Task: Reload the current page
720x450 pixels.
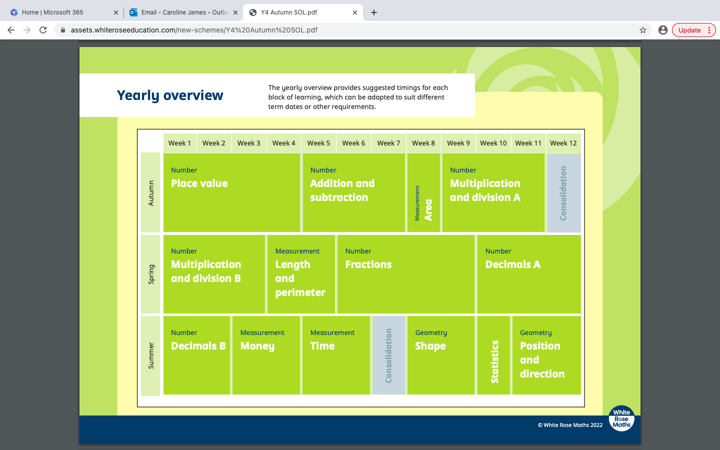Action: pos(43,30)
